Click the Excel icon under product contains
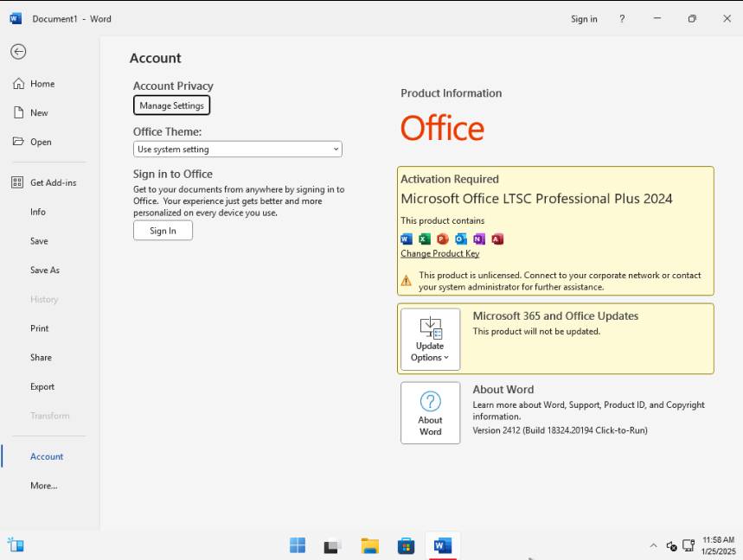 click(x=425, y=239)
